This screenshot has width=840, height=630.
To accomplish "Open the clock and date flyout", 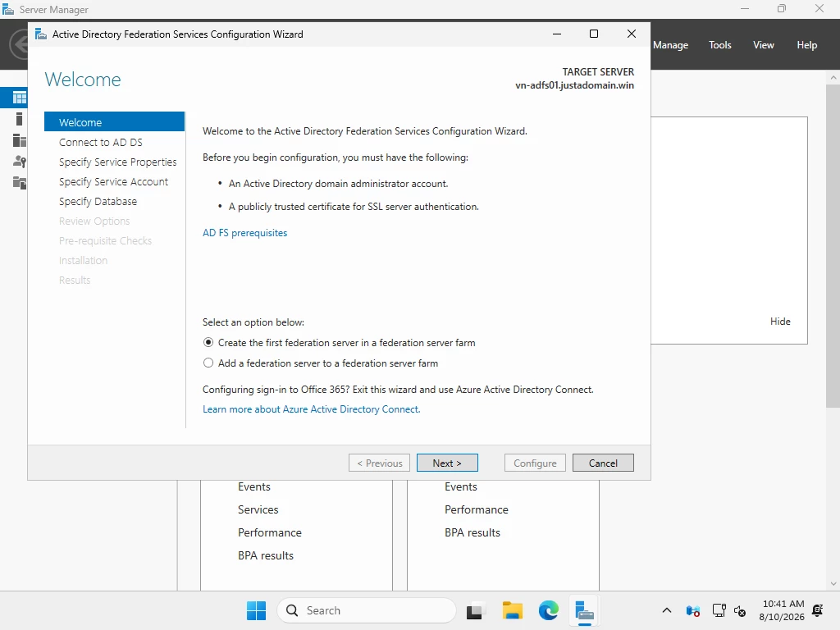I will (x=782, y=610).
